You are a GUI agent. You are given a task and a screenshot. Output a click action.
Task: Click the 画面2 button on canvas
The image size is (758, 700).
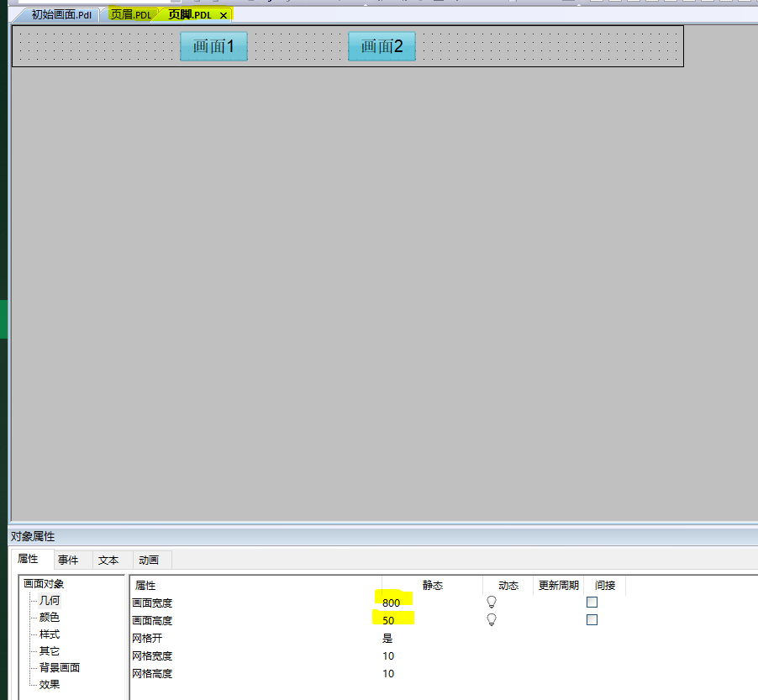click(382, 46)
